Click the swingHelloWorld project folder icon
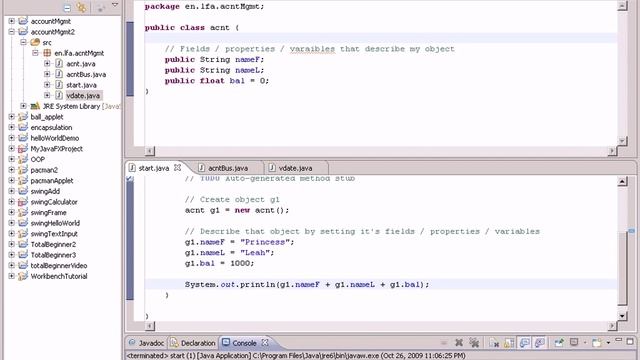Image resolution: width=640 pixels, height=360 pixels. pyautogui.click(x=23, y=223)
